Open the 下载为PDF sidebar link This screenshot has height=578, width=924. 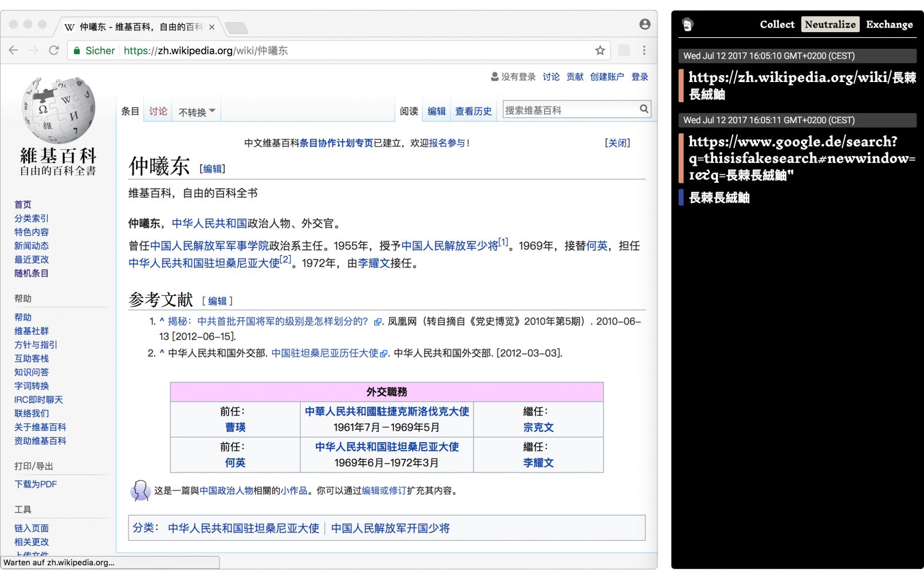[x=36, y=485]
